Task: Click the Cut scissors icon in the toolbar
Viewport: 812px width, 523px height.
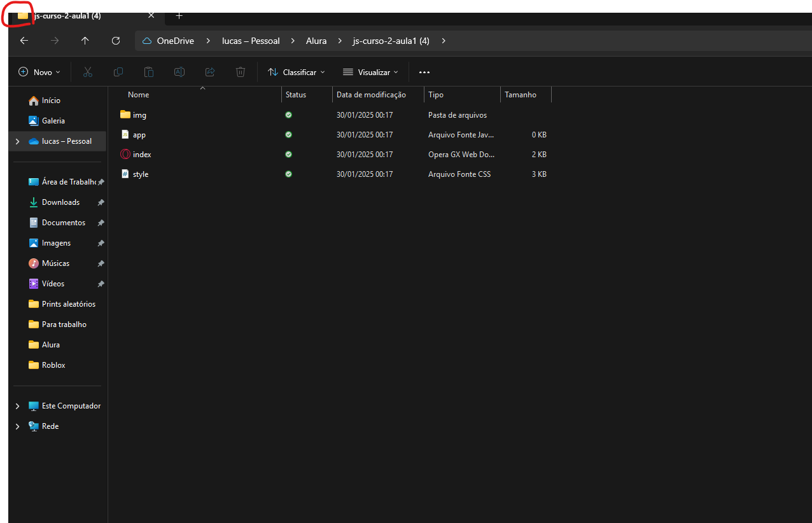Action: 88,72
